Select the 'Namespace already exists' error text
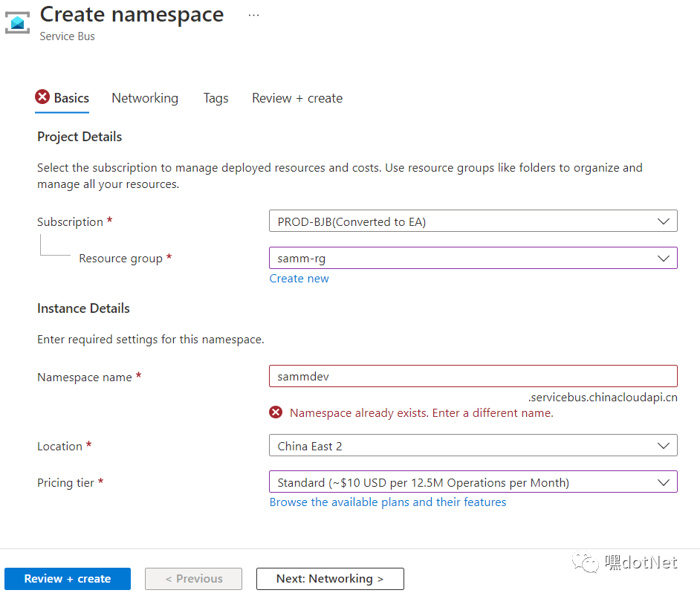 click(421, 413)
